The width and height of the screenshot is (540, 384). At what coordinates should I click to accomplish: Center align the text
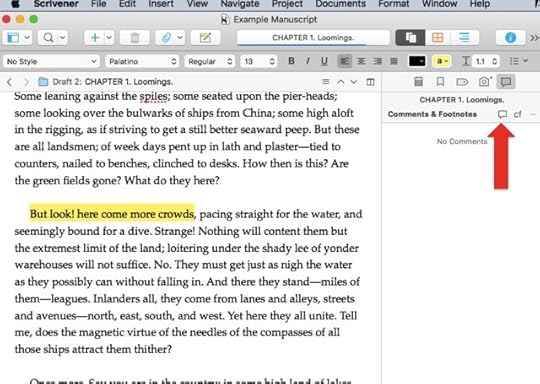point(361,61)
